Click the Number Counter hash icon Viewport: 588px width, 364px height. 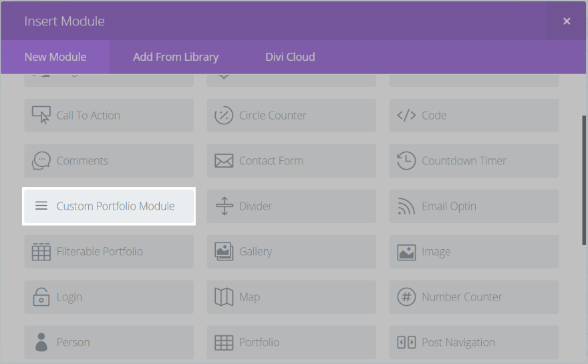[x=406, y=297]
